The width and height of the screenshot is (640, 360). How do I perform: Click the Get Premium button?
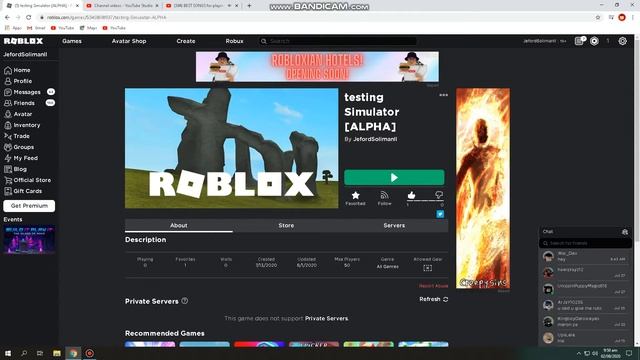(29, 206)
